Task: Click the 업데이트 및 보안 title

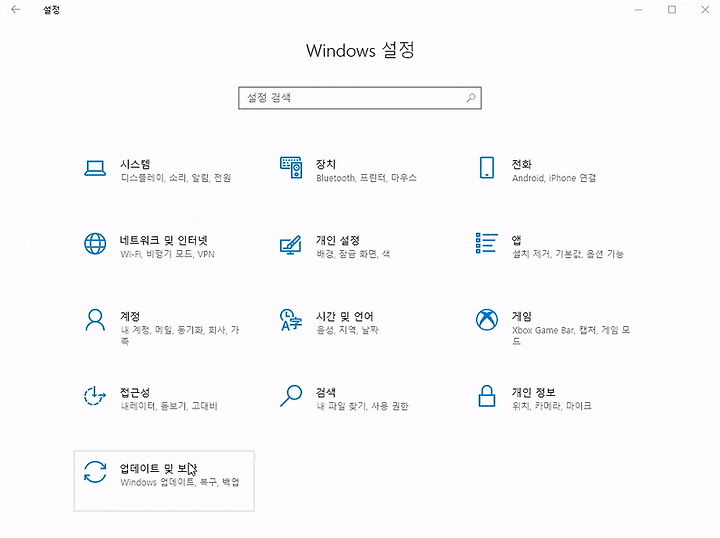Action: [158, 468]
